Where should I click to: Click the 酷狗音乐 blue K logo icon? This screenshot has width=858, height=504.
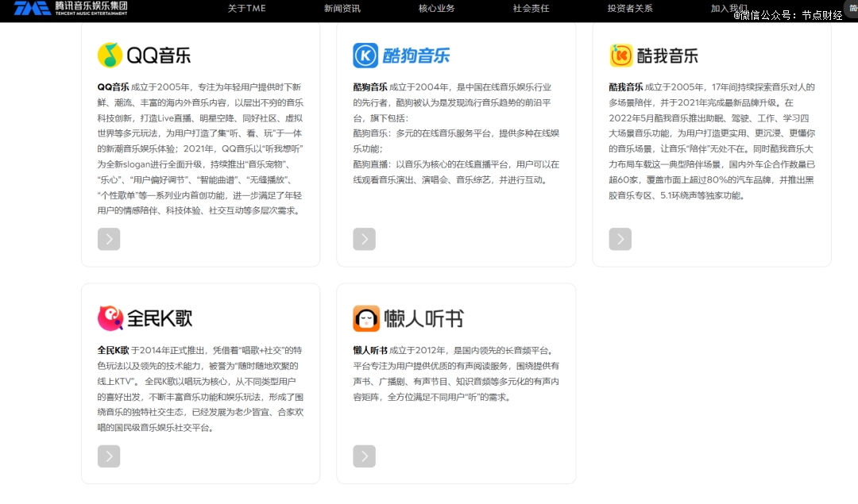(365, 56)
